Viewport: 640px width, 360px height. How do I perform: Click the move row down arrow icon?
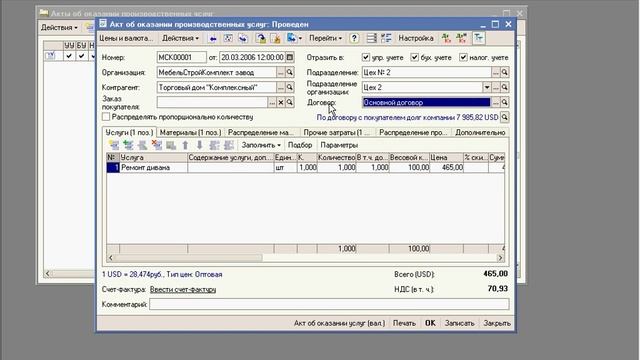(x=200, y=145)
